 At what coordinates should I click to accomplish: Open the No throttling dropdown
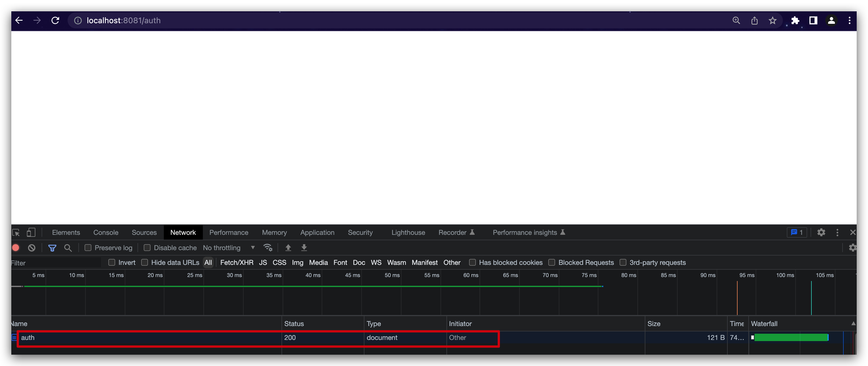pos(229,248)
